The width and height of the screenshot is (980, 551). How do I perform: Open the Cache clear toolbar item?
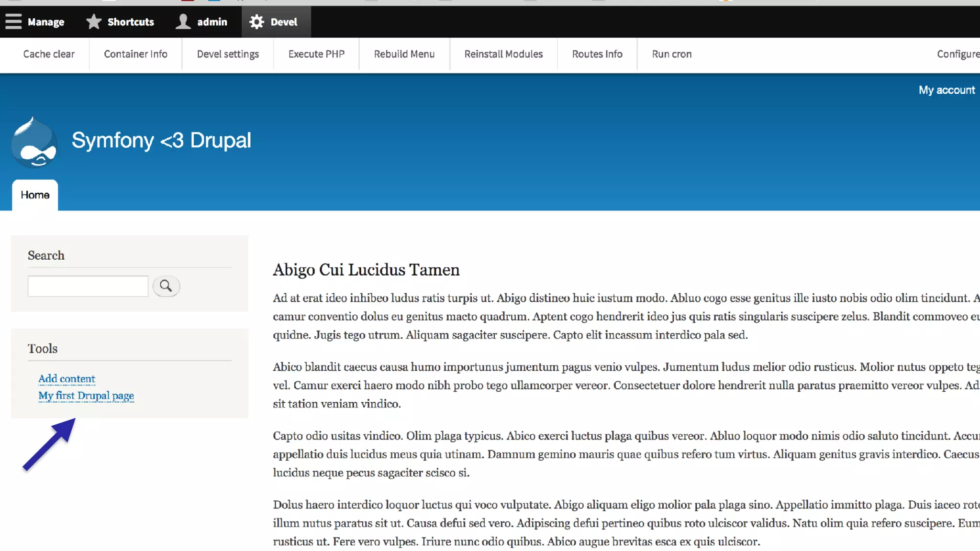[49, 54]
